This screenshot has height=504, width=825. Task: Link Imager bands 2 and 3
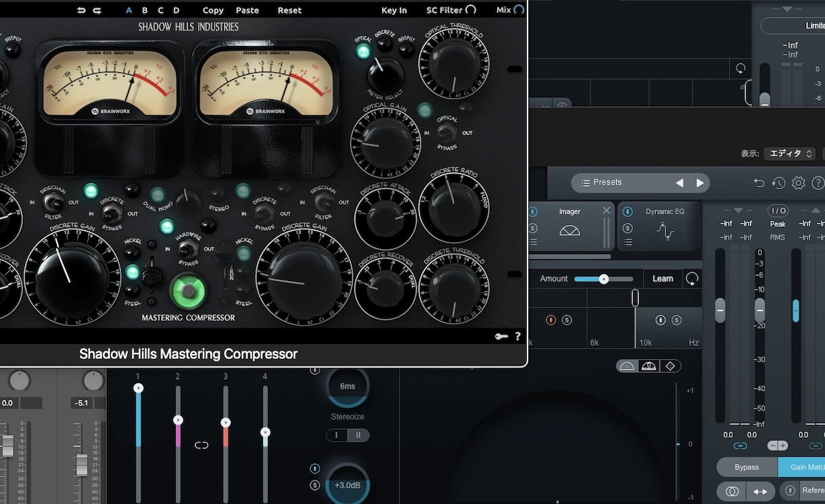[202, 445]
